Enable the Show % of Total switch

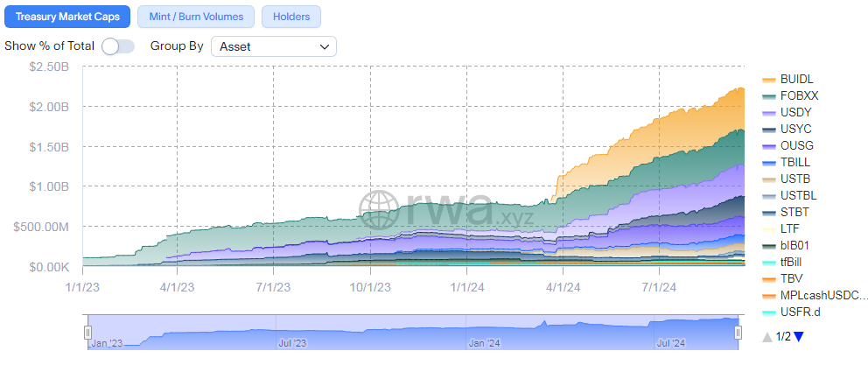click(x=118, y=46)
